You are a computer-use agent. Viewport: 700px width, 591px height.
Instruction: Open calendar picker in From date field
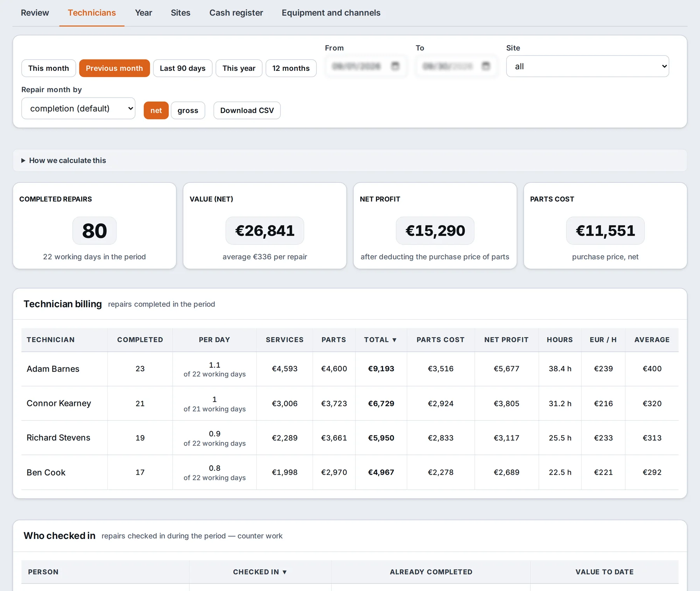tap(395, 66)
